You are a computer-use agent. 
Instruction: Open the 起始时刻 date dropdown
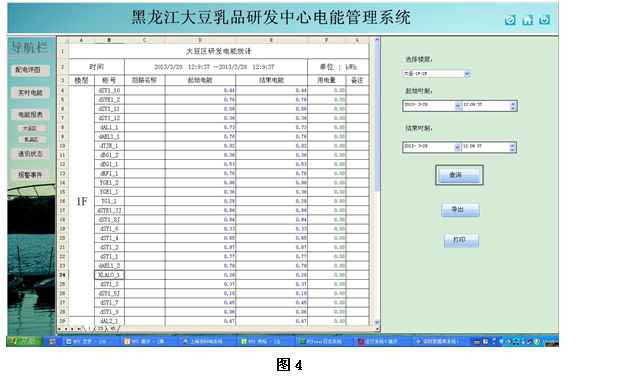pyautogui.click(x=458, y=106)
